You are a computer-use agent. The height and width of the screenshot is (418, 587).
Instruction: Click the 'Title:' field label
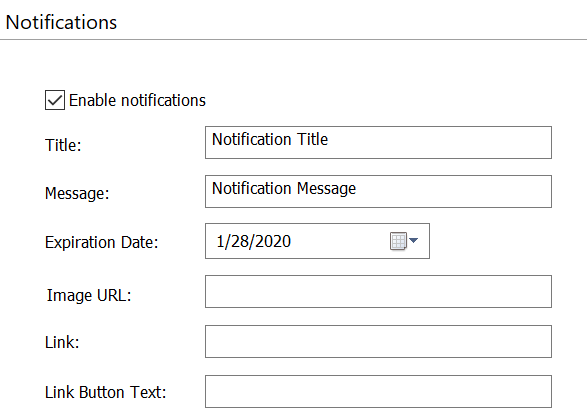63,145
